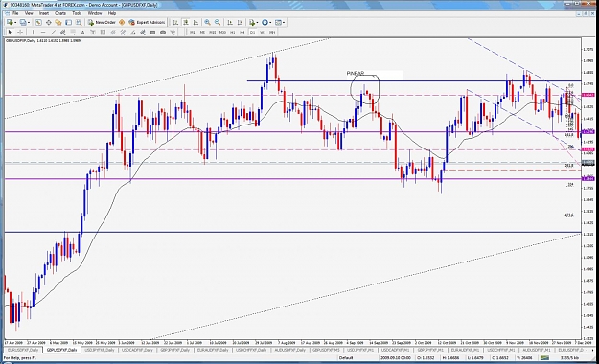Viewport: 599px width, 364px height.
Task: Toggle the Expert Advisors button
Action: click(147, 23)
